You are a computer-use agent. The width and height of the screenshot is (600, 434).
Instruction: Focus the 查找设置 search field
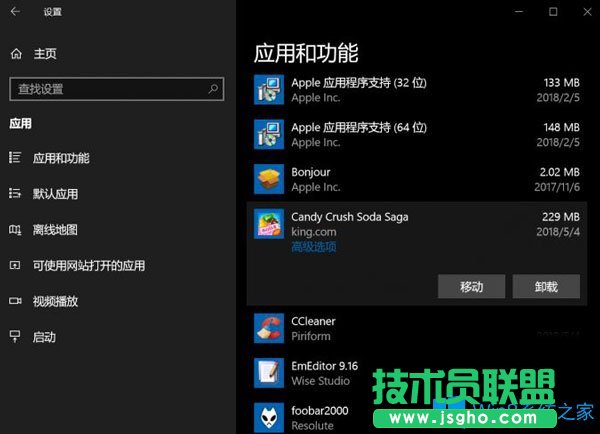[x=117, y=89]
